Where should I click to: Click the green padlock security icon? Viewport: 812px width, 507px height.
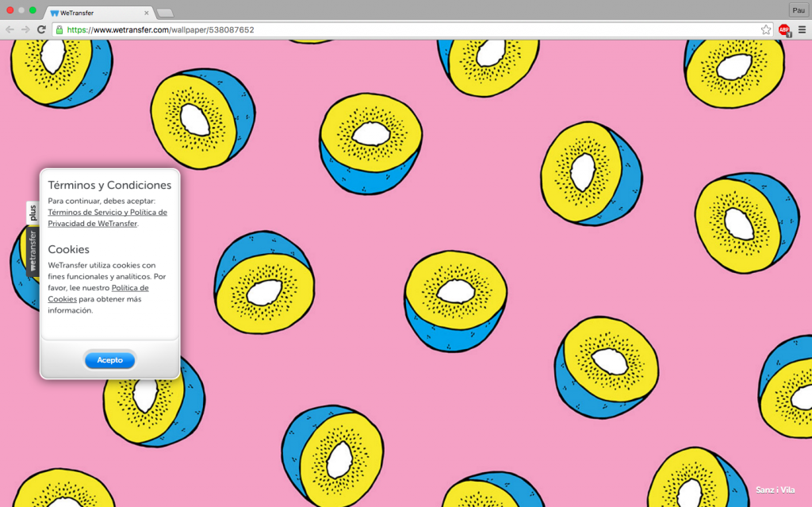59,30
